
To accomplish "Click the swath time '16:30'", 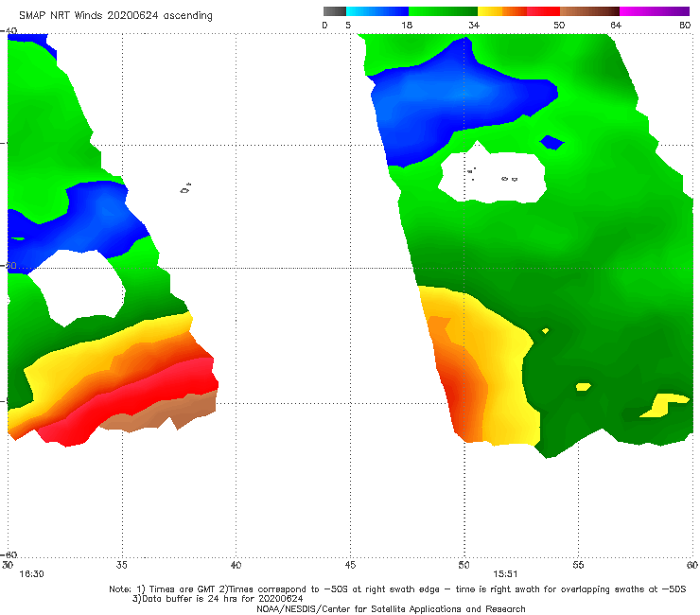I will (31, 574).
